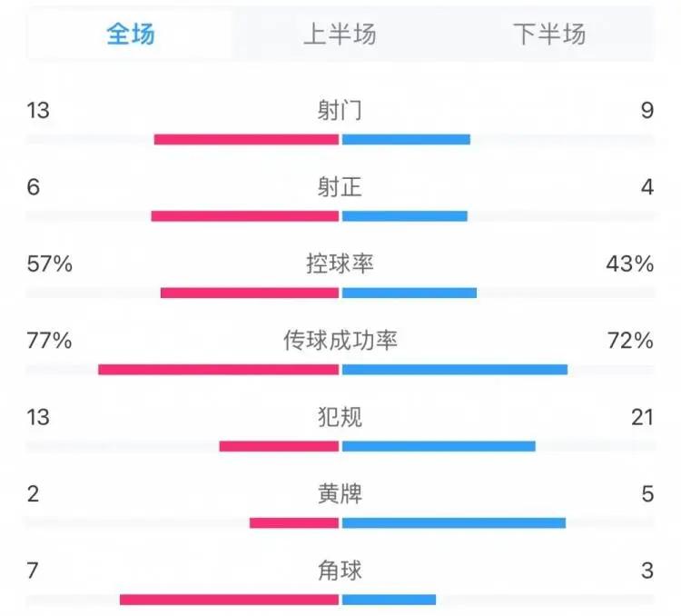Click the blue 射门 bar
Screen dimensions: 681x616
pyautogui.click(x=406, y=140)
